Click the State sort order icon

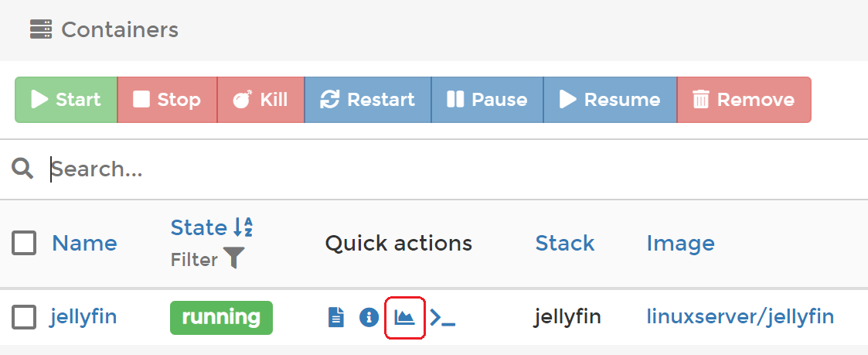[243, 227]
